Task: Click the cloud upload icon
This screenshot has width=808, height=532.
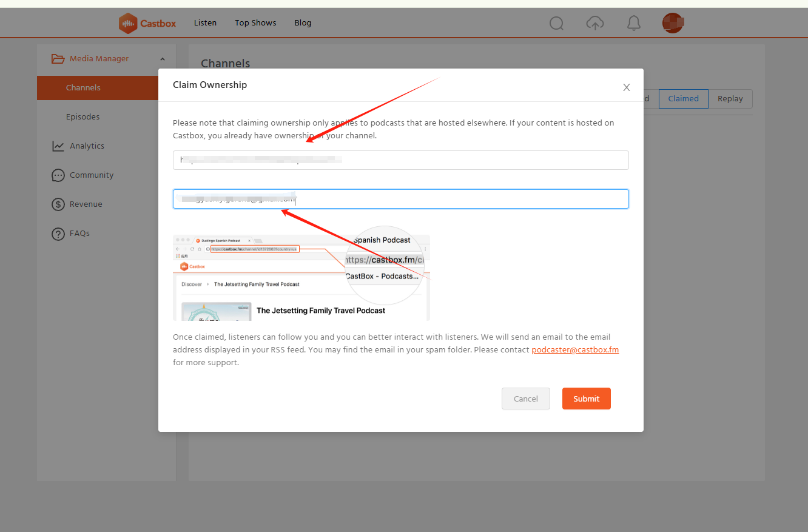Action: 595,23
